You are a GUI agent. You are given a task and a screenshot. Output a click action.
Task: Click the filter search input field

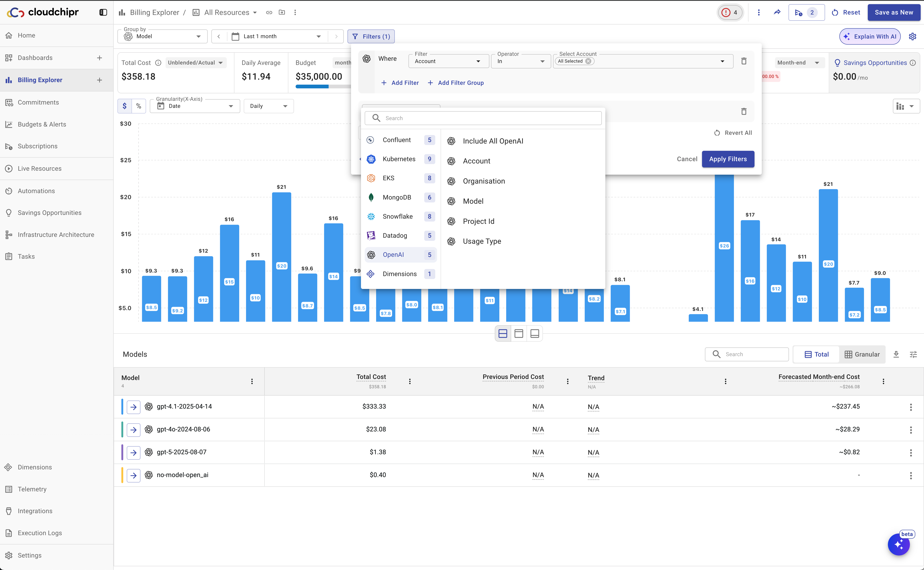(x=483, y=118)
